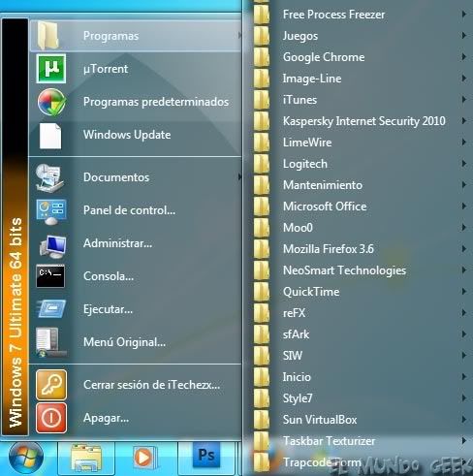Expand the NeoSmart Technologies submenu arrow

coord(464,270)
